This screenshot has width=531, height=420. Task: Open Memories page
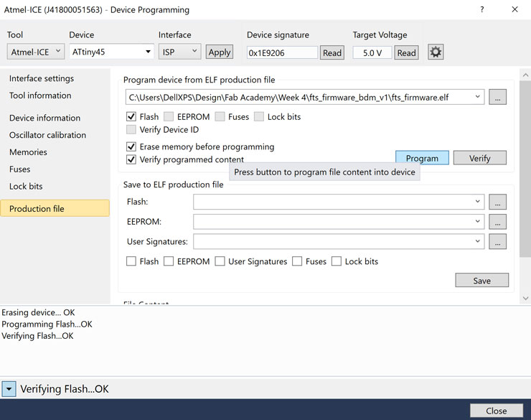pyautogui.click(x=28, y=152)
